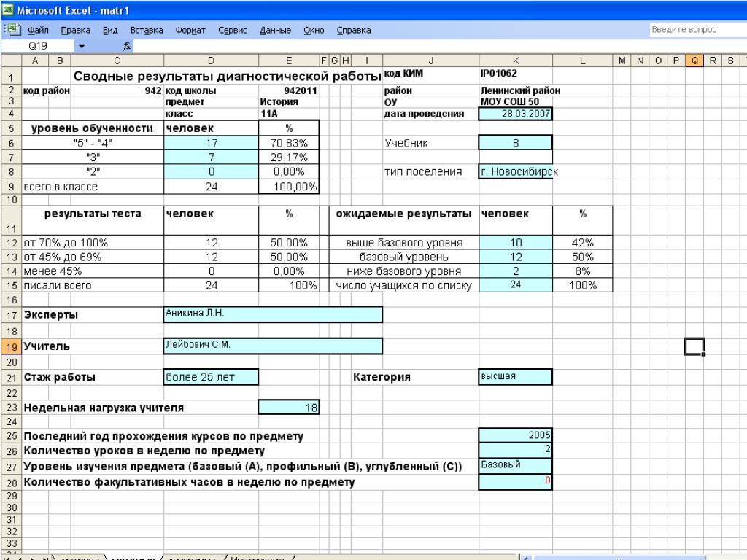Open the Сервис menu

click(233, 30)
